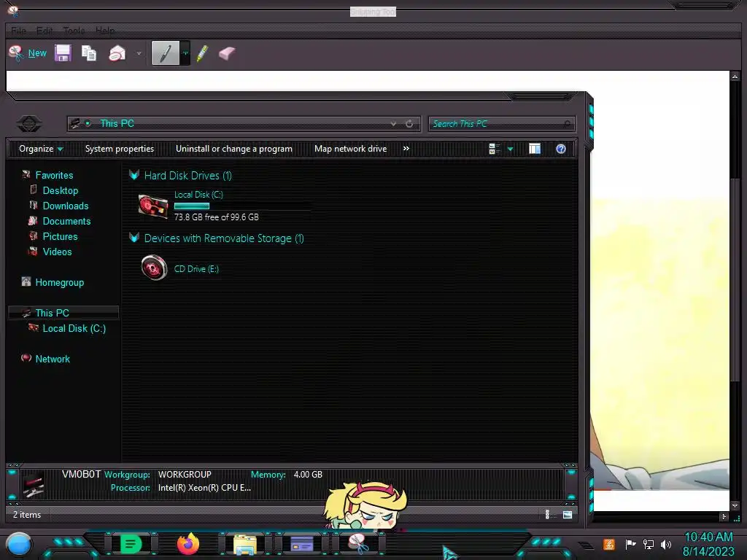Open Desktop in Favorites

pyautogui.click(x=60, y=190)
